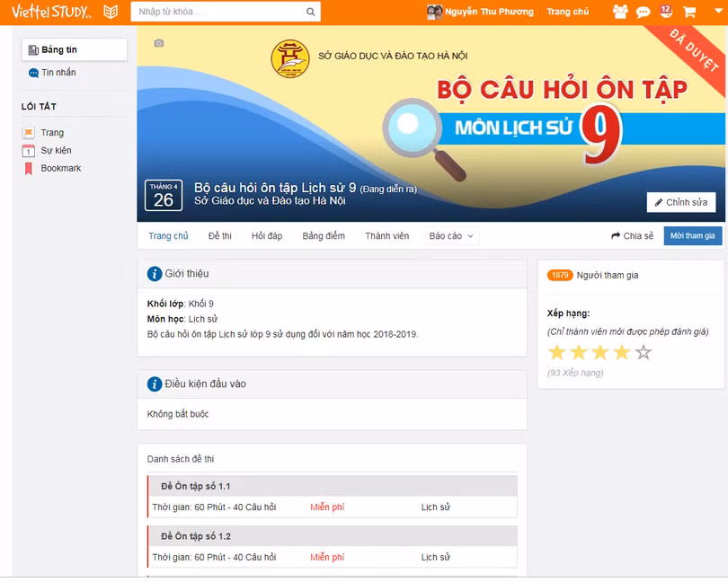Click the camera icon on the cover image

[158, 42]
